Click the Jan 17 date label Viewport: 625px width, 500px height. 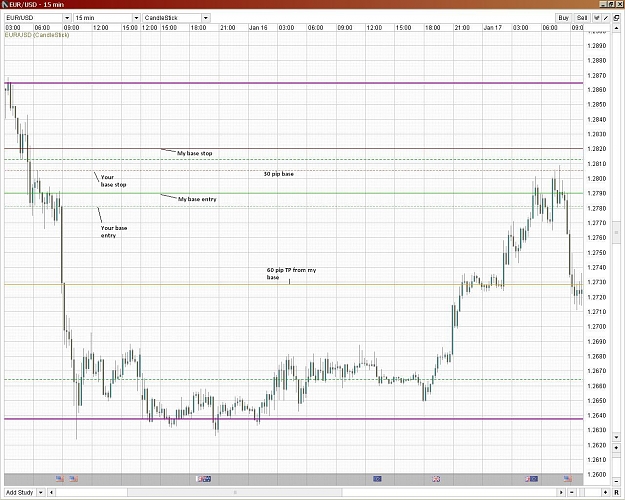click(x=492, y=28)
